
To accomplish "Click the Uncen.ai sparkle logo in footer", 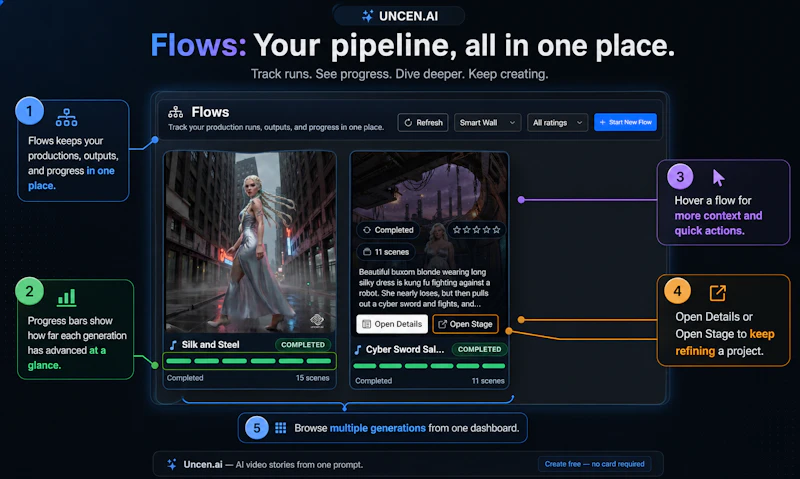I will click(172, 464).
